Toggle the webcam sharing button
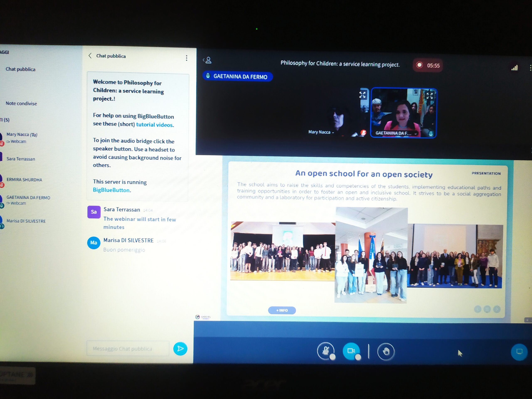The image size is (532, 399). pyautogui.click(x=351, y=351)
